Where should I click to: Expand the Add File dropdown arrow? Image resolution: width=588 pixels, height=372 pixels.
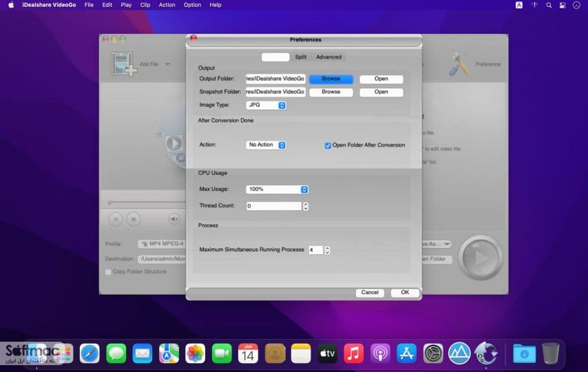[x=167, y=64]
